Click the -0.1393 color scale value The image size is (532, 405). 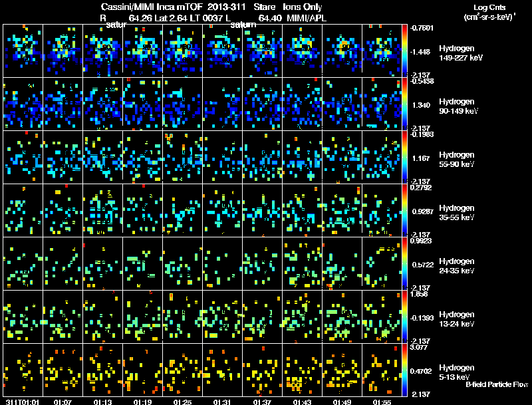[422, 318]
